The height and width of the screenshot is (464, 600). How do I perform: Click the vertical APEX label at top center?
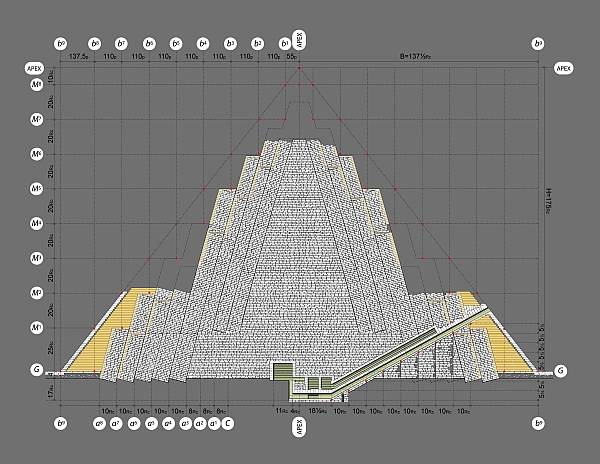point(299,40)
